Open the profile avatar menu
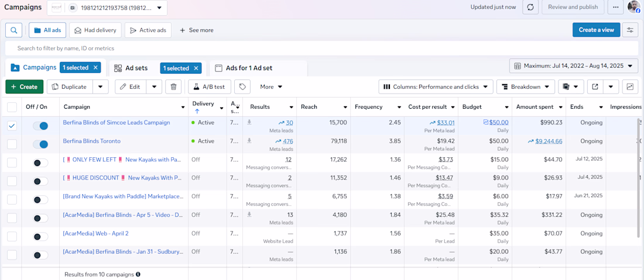644x280 pixels. [x=634, y=7]
